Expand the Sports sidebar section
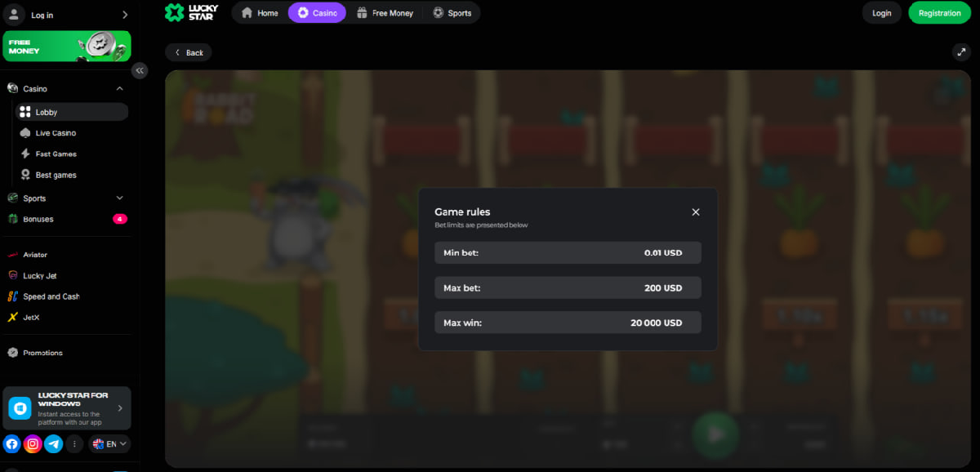Screen dimensions: 980x472 click(x=120, y=198)
